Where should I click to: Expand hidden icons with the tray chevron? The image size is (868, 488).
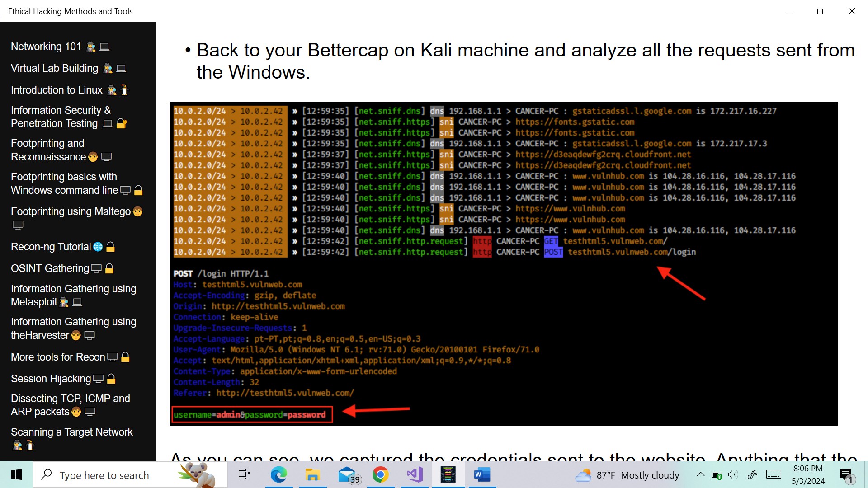pos(700,475)
